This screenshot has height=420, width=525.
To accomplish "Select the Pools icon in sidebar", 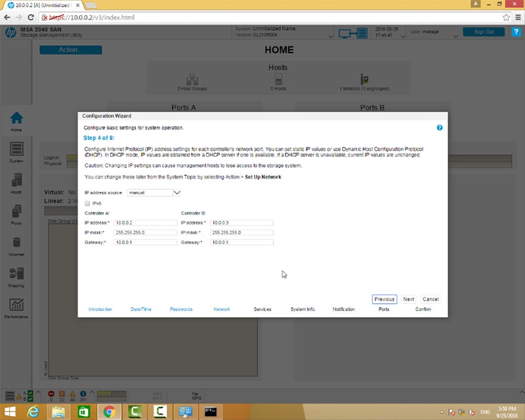I will [x=16, y=212].
